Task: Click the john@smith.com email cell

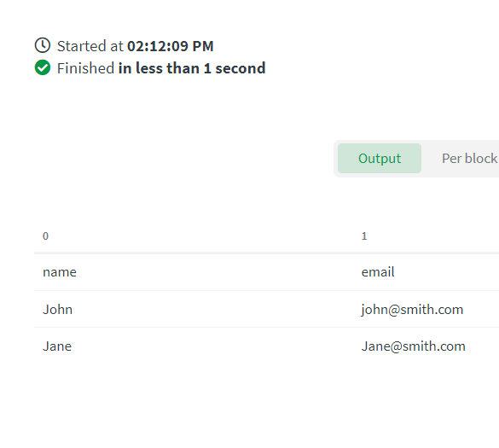Action: pos(412,310)
